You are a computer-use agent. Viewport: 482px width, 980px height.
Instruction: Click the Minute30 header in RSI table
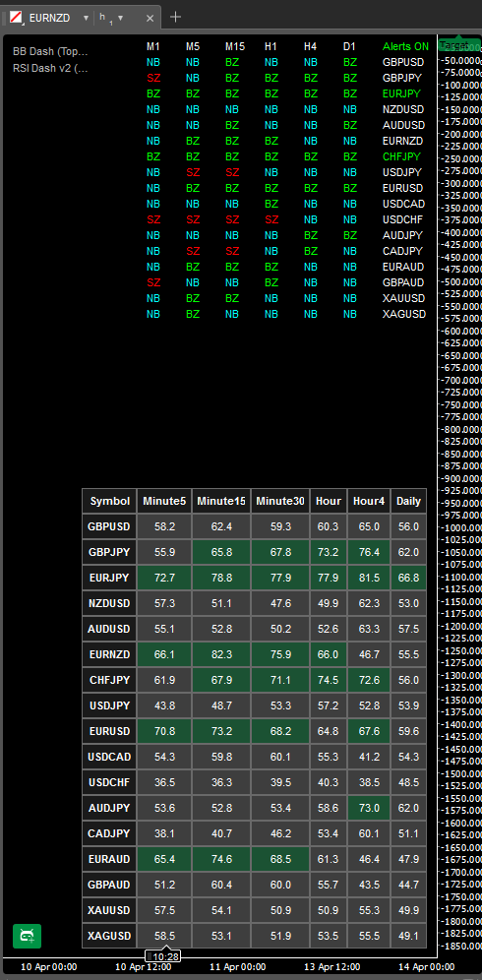tap(280, 501)
